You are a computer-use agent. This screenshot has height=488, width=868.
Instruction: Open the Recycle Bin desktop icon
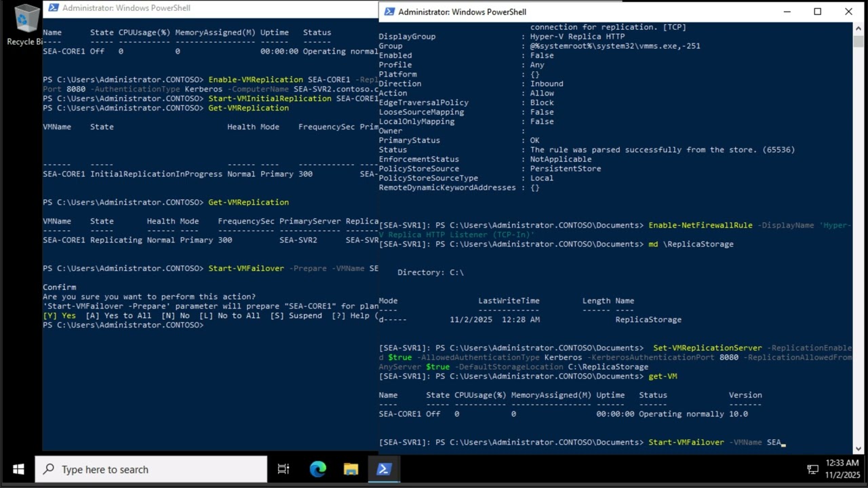tap(25, 26)
